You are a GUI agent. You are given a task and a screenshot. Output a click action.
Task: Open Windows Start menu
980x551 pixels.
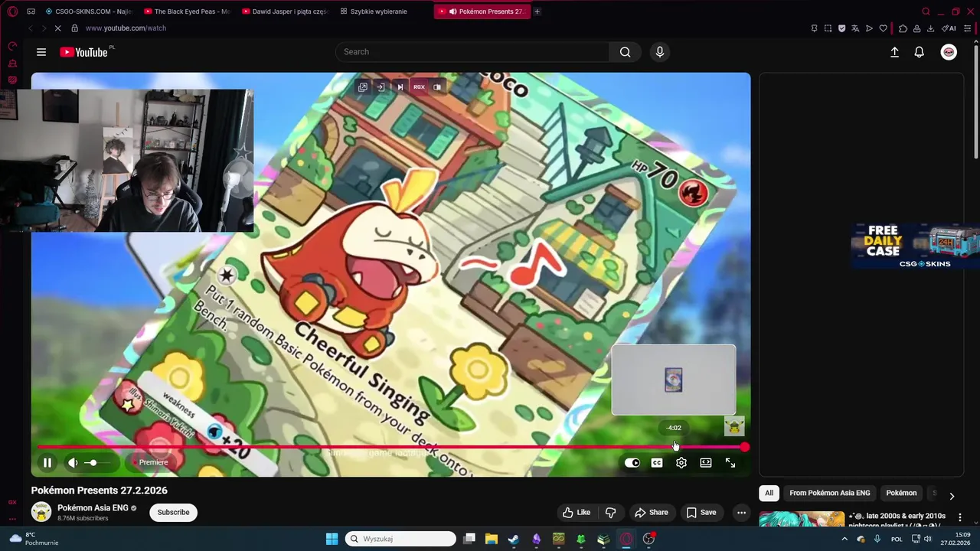[332, 539]
